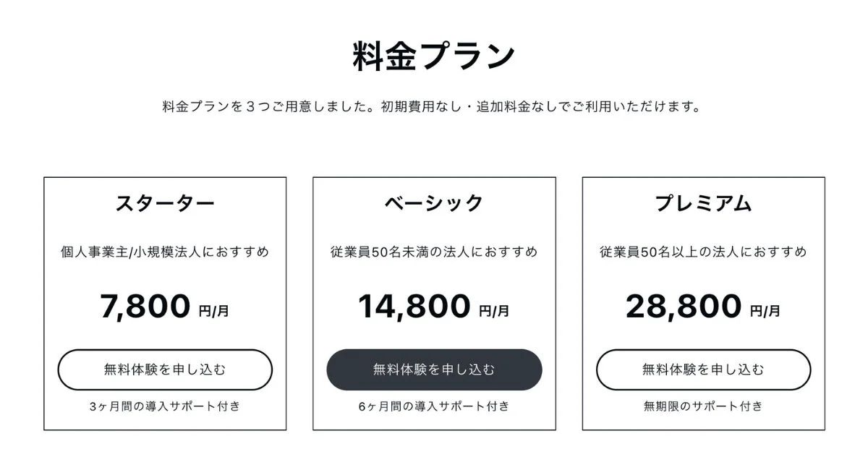Click the 7,800 円/月 price text
868x470 pixels.
point(165,307)
